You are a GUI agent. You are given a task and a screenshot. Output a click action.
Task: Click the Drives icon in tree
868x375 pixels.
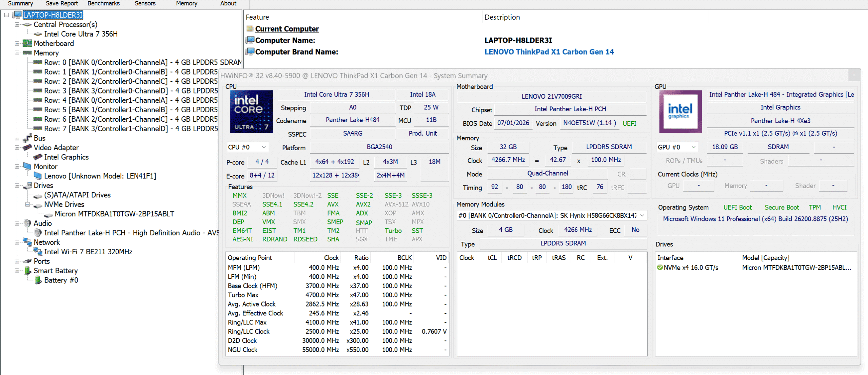[27, 185]
